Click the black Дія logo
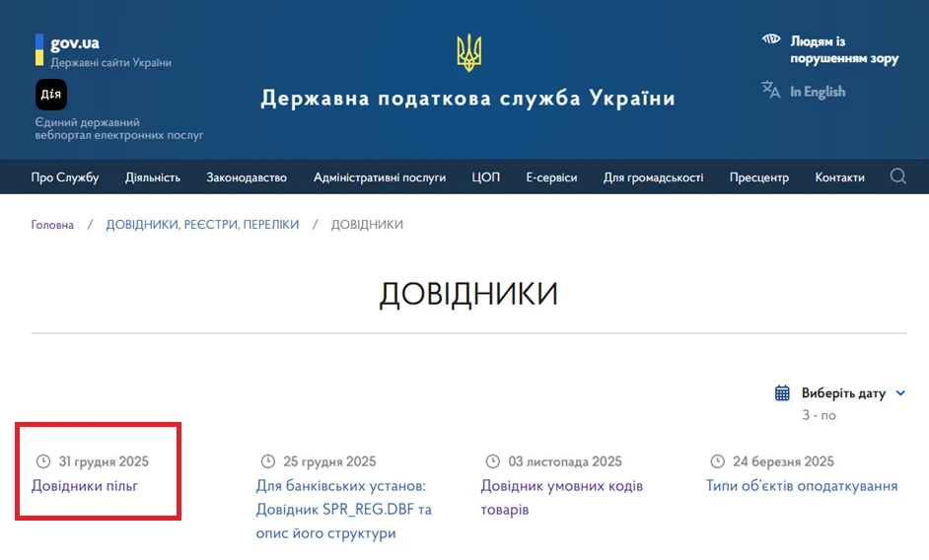The height and width of the screenshot is (560, 929). pos(51,95)
